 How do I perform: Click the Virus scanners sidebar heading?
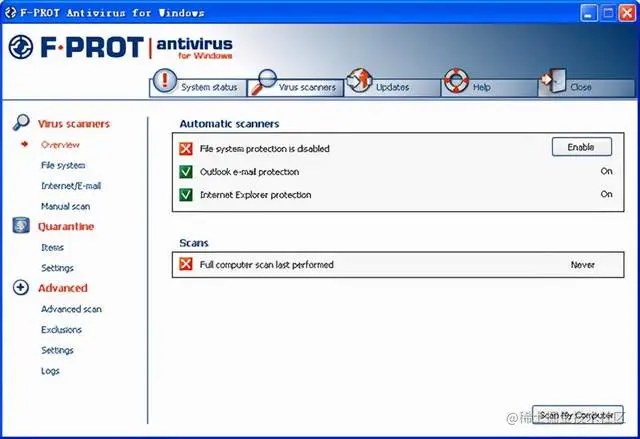tap(74, 124)
